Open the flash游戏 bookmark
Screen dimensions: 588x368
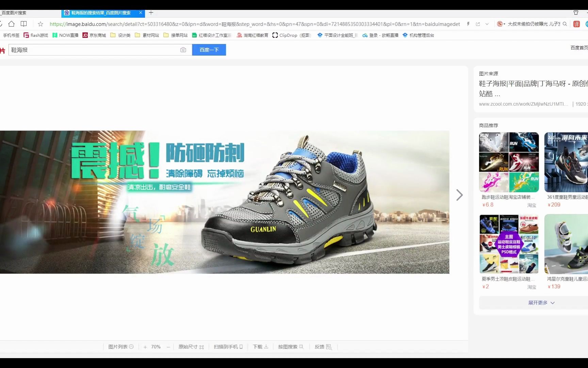(36, 35)
